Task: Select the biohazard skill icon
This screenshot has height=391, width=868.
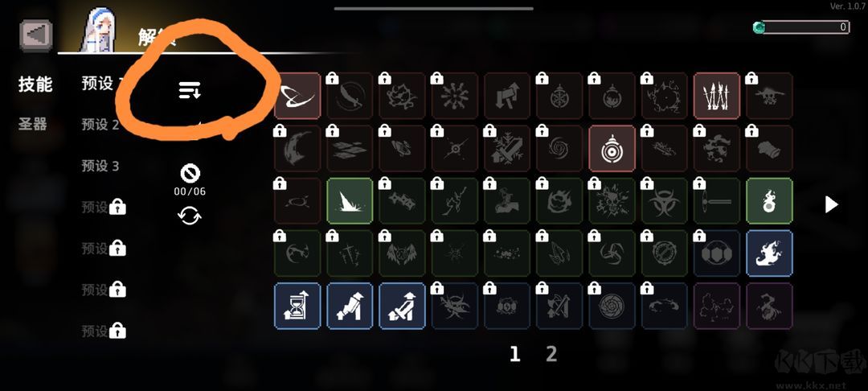Action: point(665,202)
